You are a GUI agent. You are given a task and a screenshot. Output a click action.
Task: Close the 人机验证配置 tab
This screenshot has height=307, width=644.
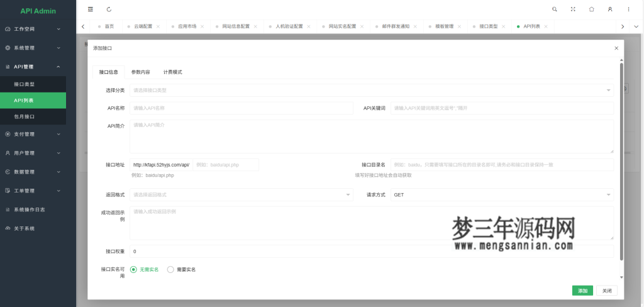pos(308,26)
